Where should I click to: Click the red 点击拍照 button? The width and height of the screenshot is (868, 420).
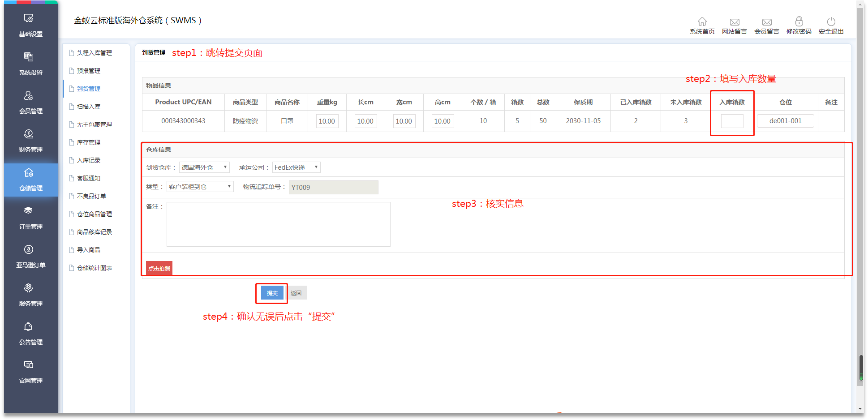(x=159, y=268)
